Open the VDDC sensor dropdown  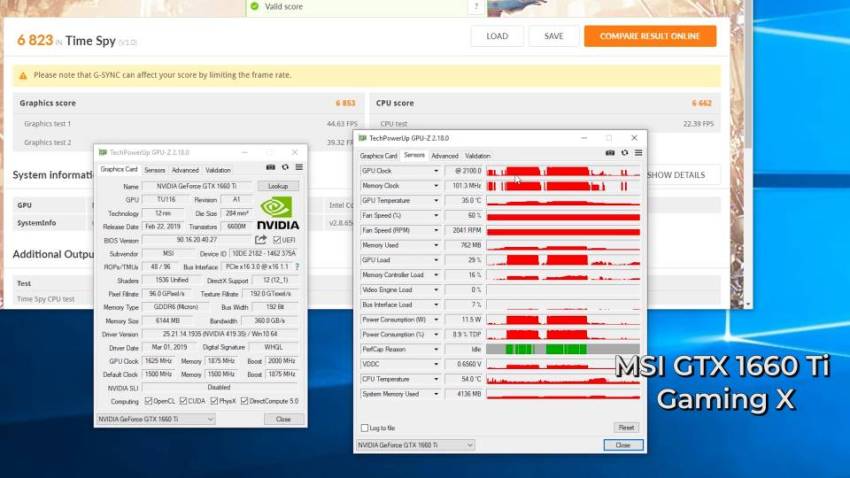pos(436,365)
